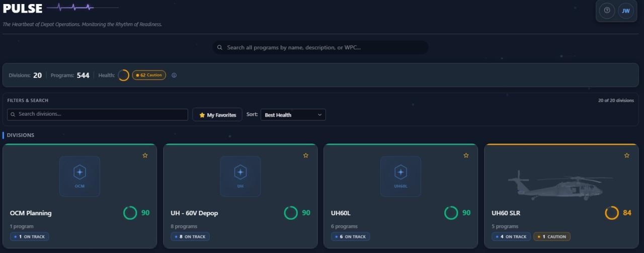Click the '1 program' text
This screenshot has width=644, height=253.
click(x=22, y=226)
